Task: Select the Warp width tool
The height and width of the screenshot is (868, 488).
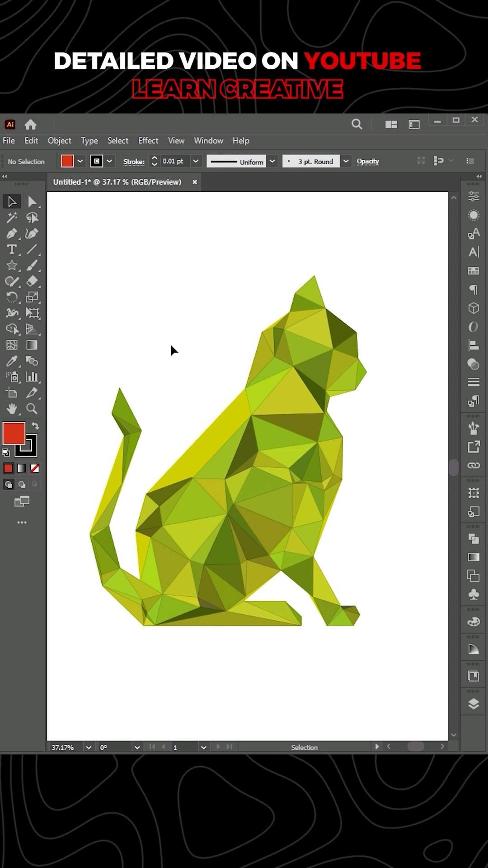Action: (x=12, y=313)
